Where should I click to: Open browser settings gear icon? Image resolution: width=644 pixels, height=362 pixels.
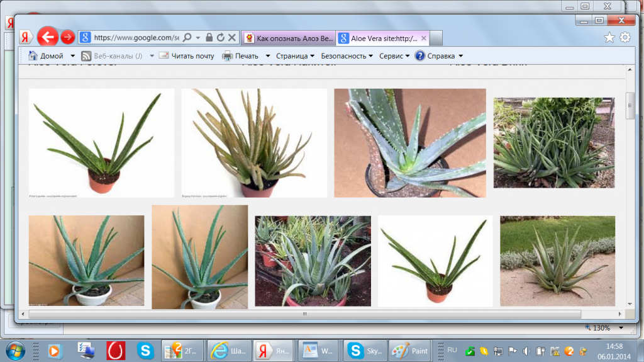(x=625, y=38)
